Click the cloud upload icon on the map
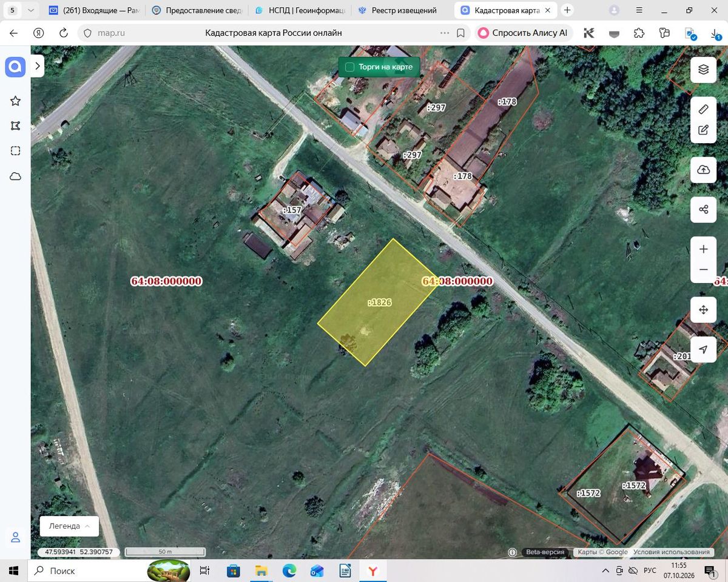728x582 pixels. coord(704,170)
